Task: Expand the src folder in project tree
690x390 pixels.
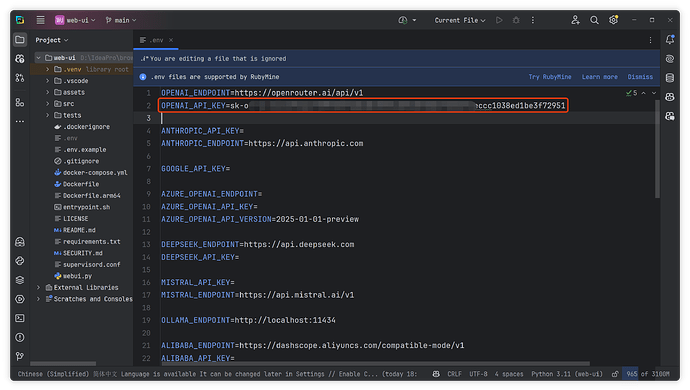Action: 48,104
